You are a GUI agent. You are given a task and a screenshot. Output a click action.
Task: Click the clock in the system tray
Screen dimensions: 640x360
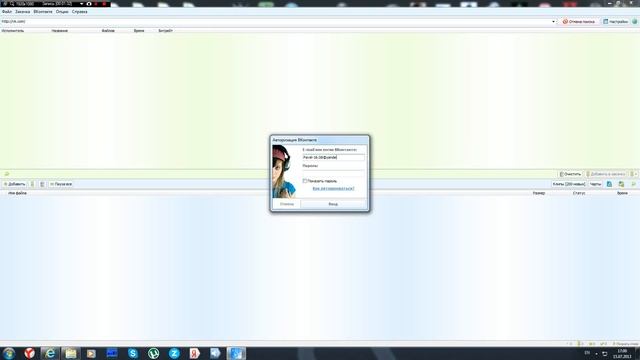click(622, 353)
